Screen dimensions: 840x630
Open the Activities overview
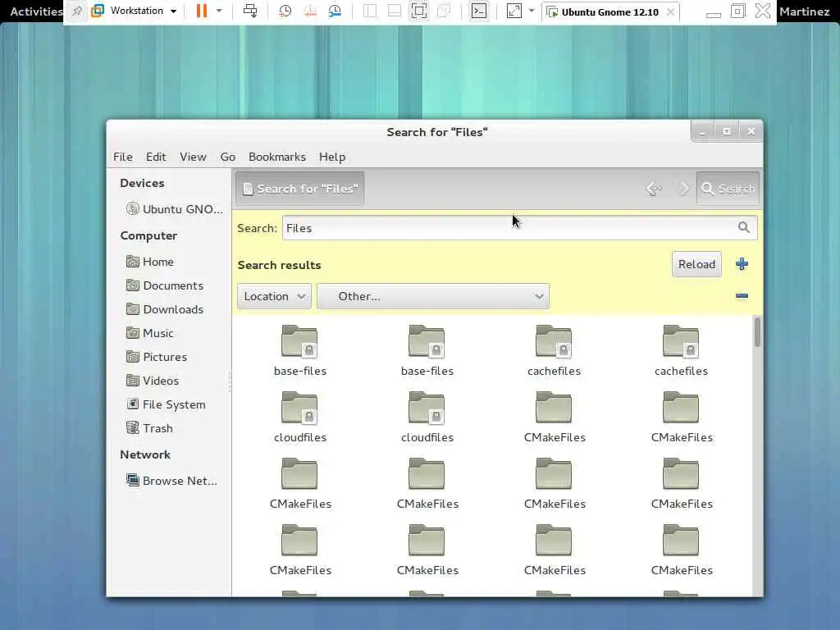coord(35,11)
